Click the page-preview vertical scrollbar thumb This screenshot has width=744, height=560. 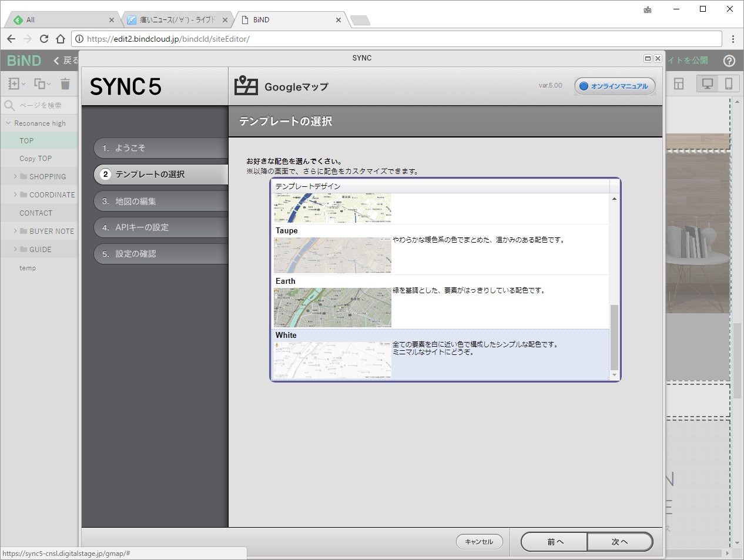[x=737, y=361]
